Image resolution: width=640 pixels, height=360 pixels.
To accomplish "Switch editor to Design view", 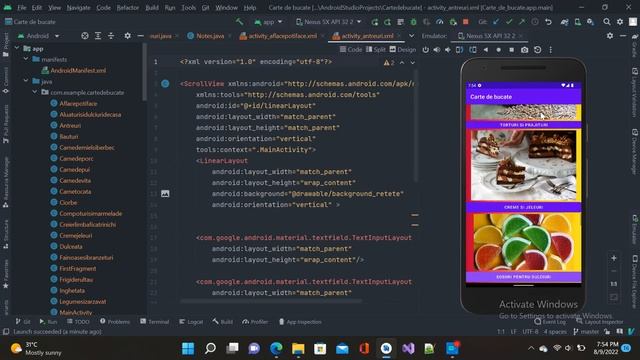I will coord(402,49).
